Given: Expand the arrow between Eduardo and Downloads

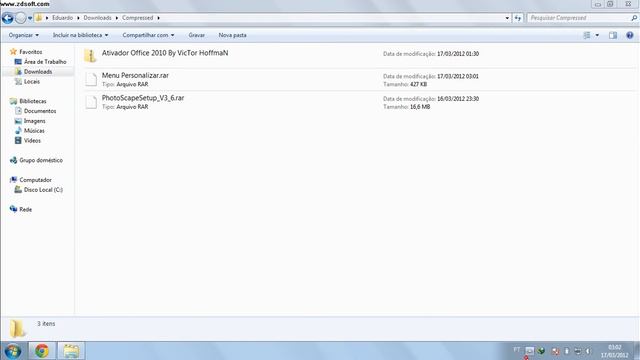Looking at the screenshot, I should 78,18.
